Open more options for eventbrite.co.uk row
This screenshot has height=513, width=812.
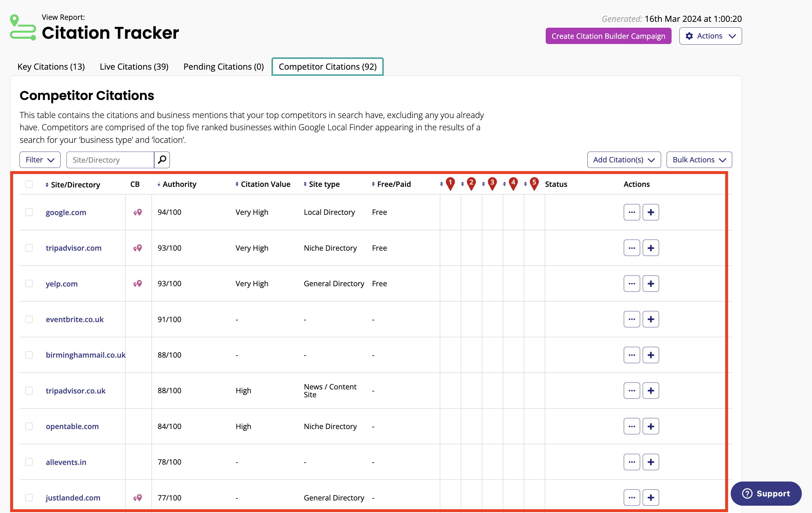point(632,319)
